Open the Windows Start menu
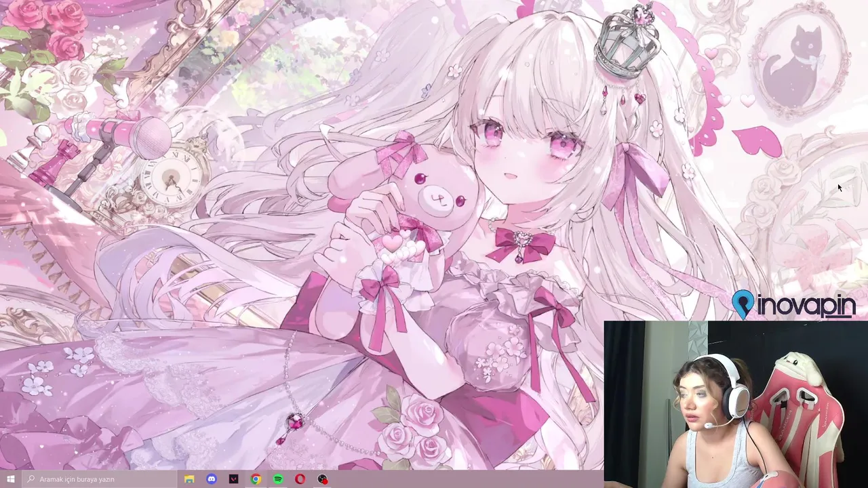Image resolution: width=868 pixels, height=488 pixels. coord(11,479)
